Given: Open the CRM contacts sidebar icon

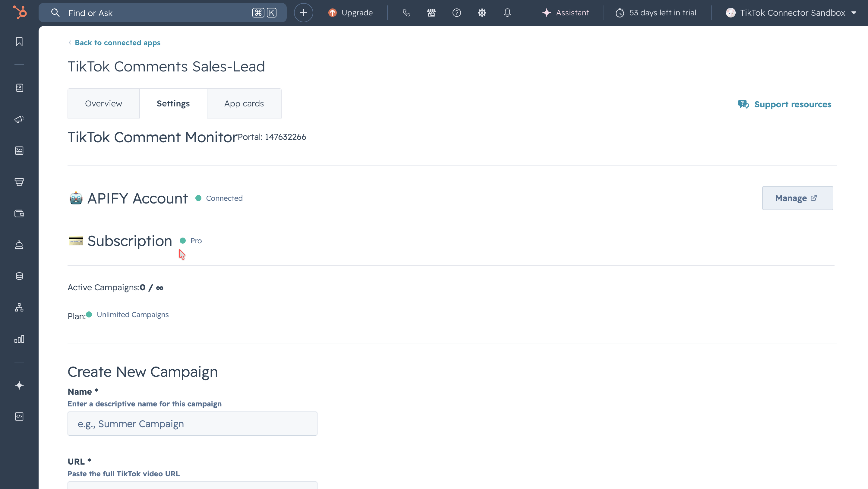Looking at the screenshot, I should pos(19,88).
